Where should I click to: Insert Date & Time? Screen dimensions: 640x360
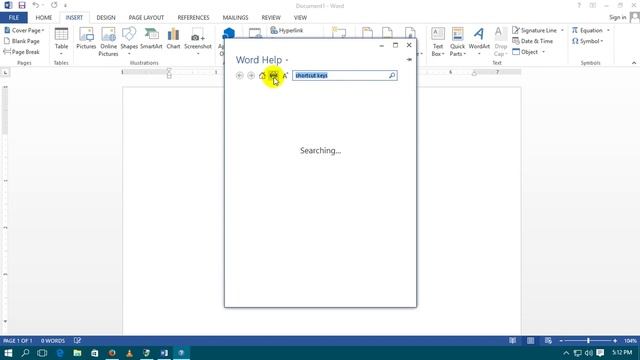click(x=532, y=41)
